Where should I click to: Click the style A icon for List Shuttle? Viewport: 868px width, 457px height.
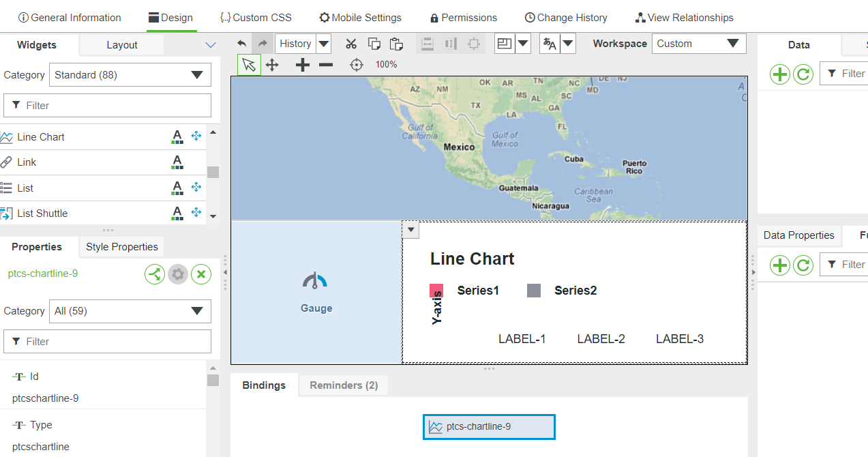click(177, 213)
